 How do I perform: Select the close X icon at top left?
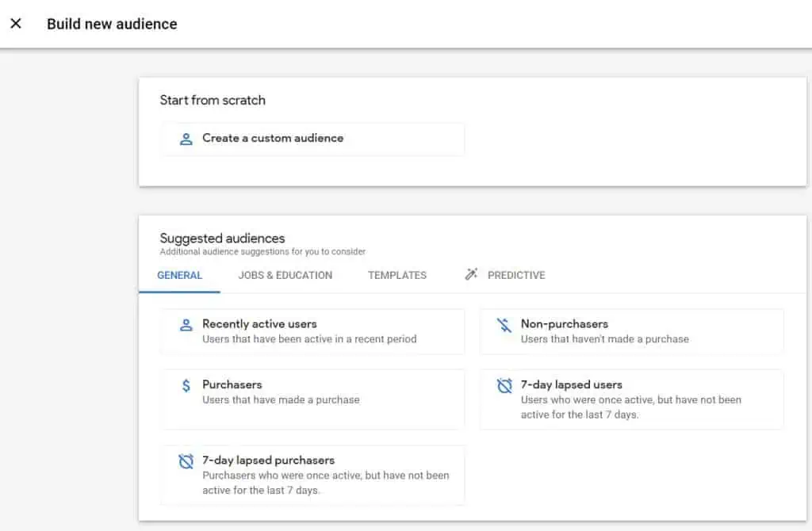coord(16,23)
